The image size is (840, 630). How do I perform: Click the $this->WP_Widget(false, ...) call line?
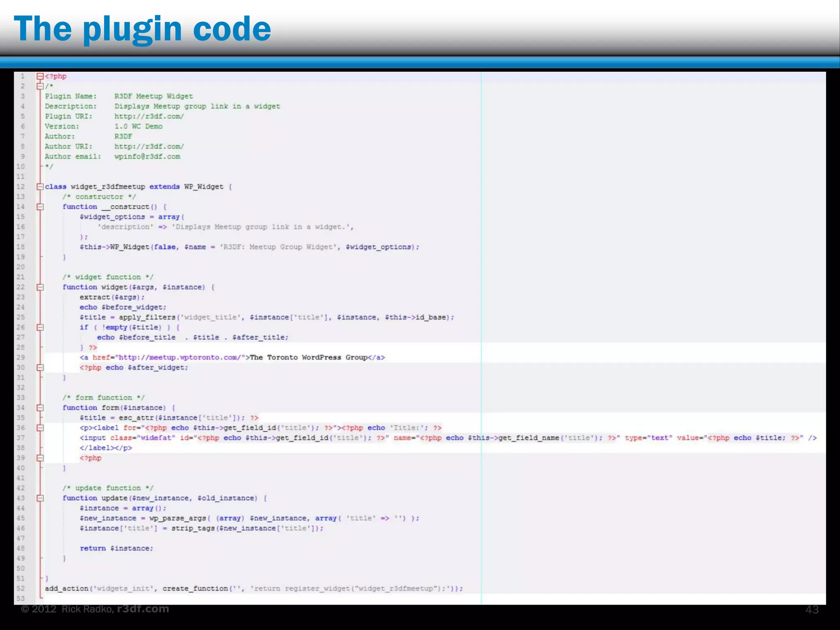coord(249,247)
